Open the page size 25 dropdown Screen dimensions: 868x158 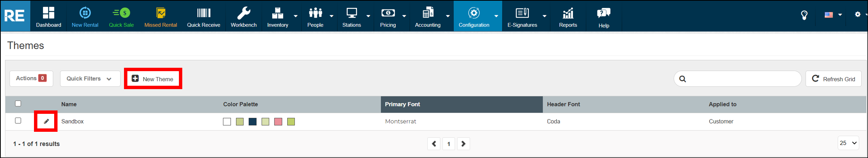point(848,143)
